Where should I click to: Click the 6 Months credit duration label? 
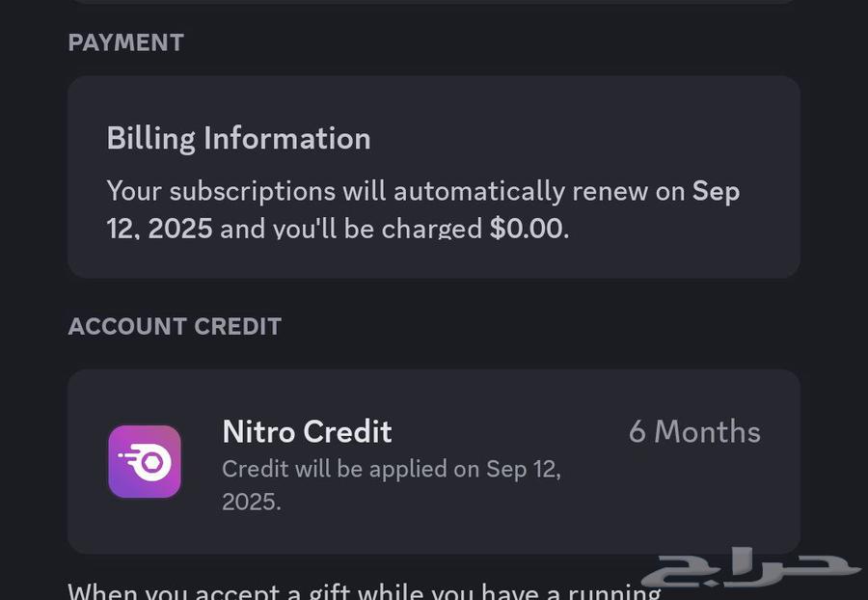[x=694, y=431]
